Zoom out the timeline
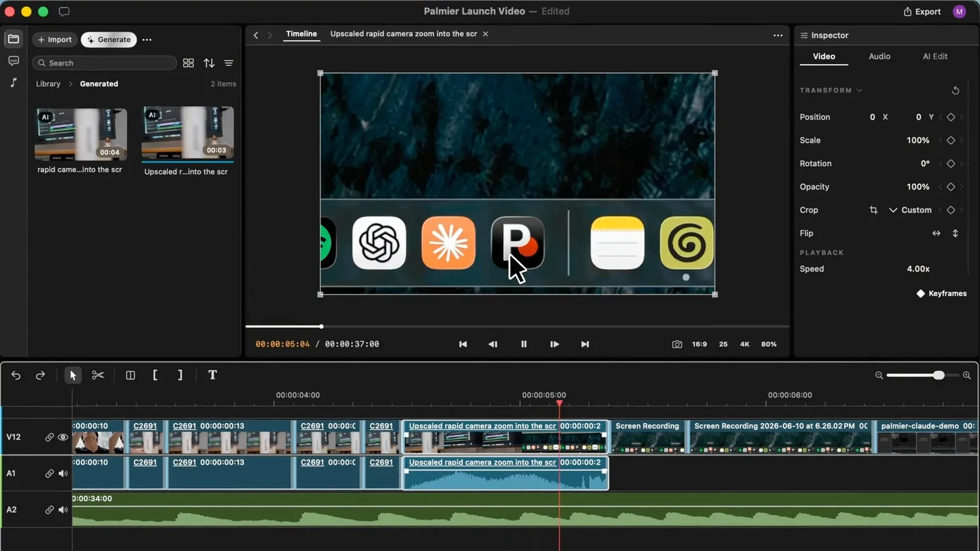 pyautogui.click(x=879, y=375)
